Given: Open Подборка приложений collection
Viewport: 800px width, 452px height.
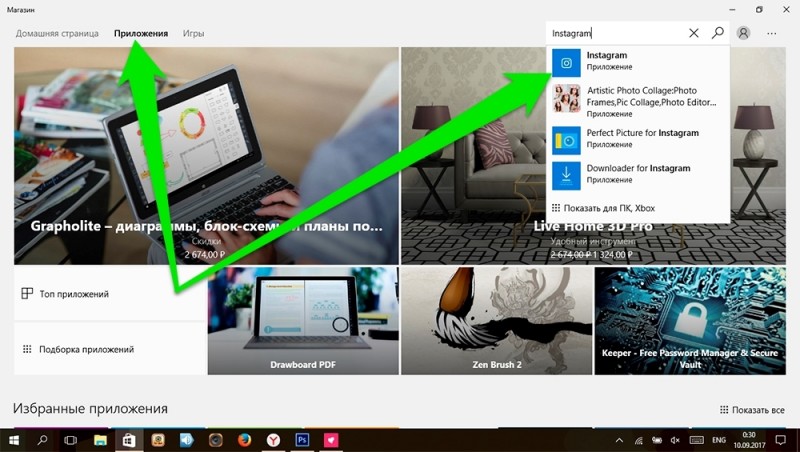Looking at the screenshot, I should [110, 349].
